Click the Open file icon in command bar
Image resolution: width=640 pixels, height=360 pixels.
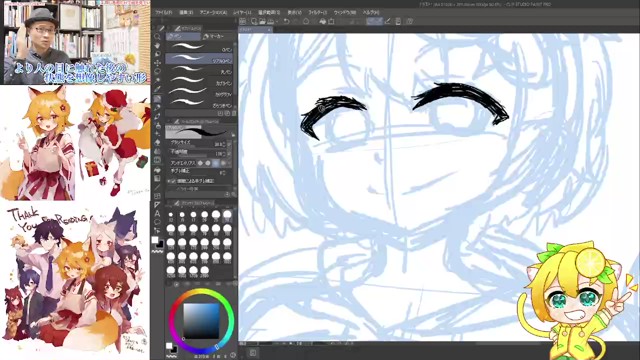[x=262, y=21]
